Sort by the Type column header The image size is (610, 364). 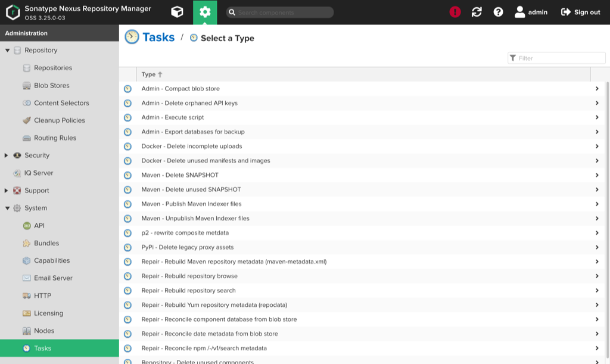pos(363,74)
